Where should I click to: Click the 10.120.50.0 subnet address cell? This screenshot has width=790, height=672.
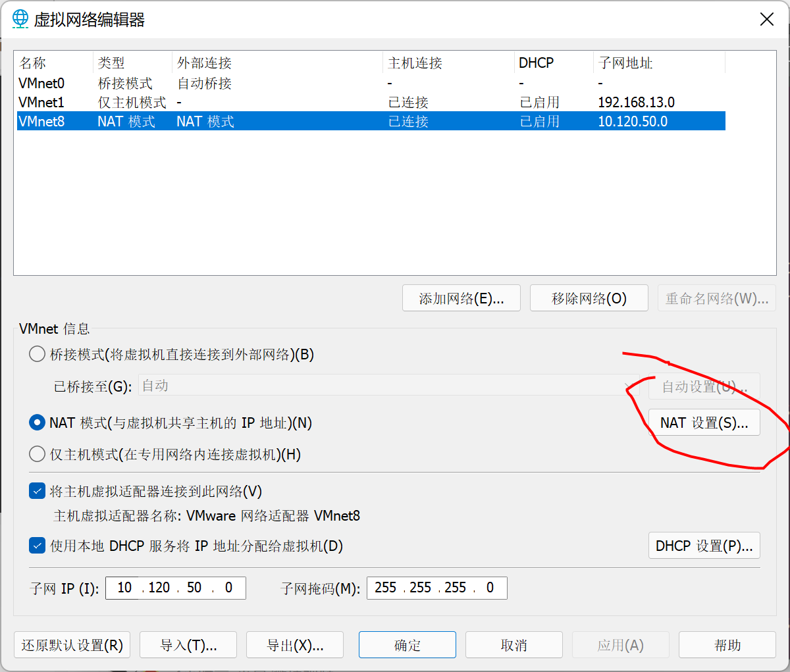(633, 122)
